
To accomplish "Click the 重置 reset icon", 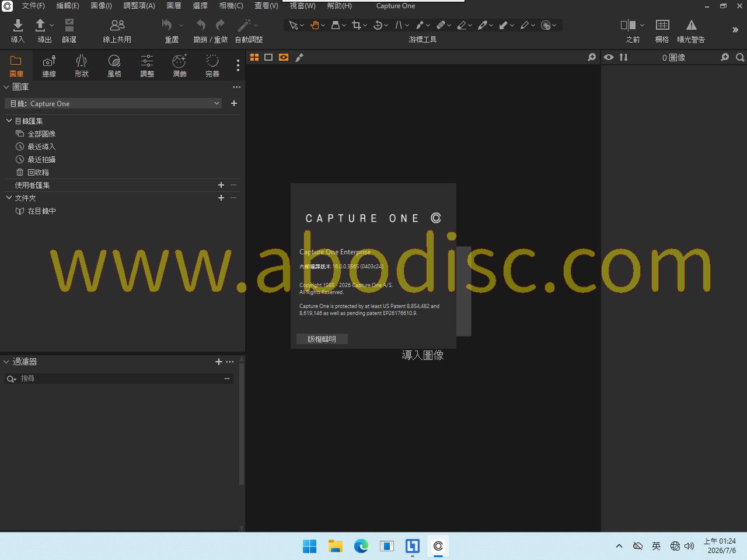I will click(167, 25).
